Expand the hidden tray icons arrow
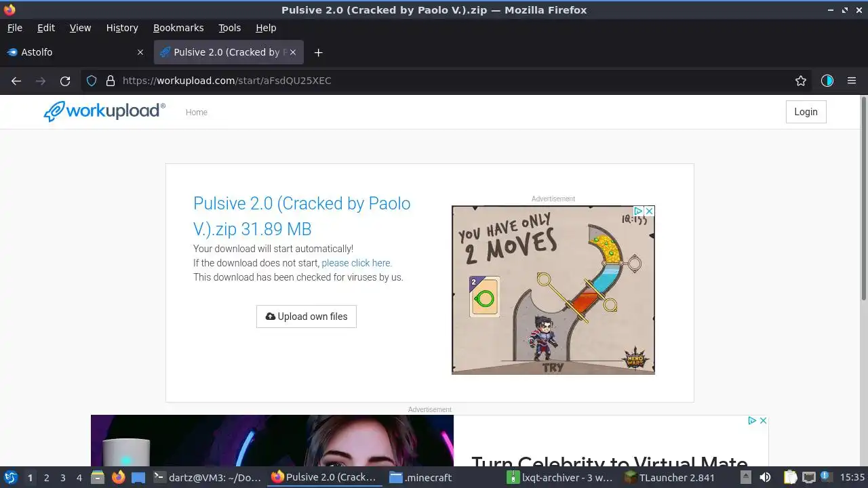 coord(745,477)
